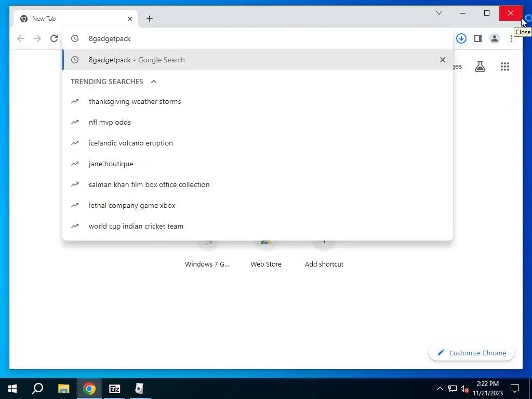Click the muted volume tray icon
Viewport: 532px width, 399px height.
[464, 389]
